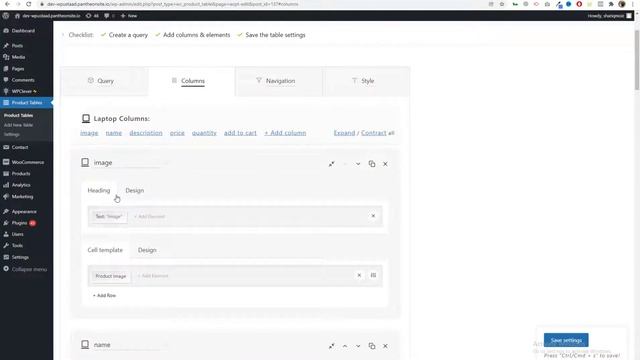The width and height of the screenshot is (640, 360).
Task: Open Media in the WordPress sidebar
Action: [18, 57]
